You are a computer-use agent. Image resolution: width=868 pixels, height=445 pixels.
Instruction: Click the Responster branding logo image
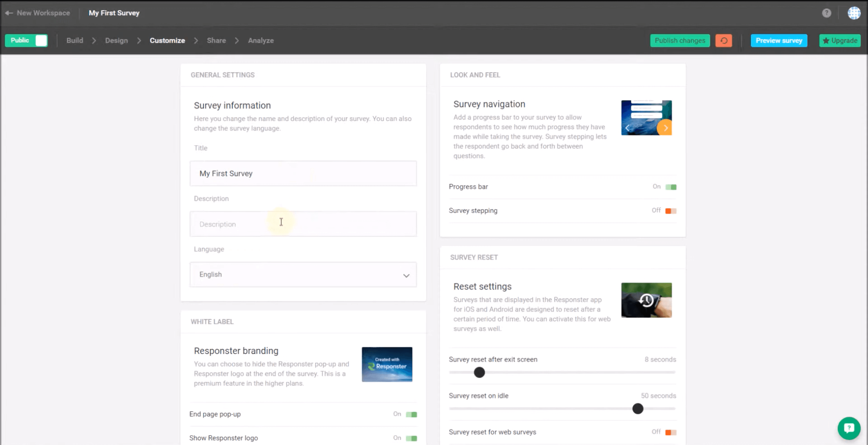386,364
